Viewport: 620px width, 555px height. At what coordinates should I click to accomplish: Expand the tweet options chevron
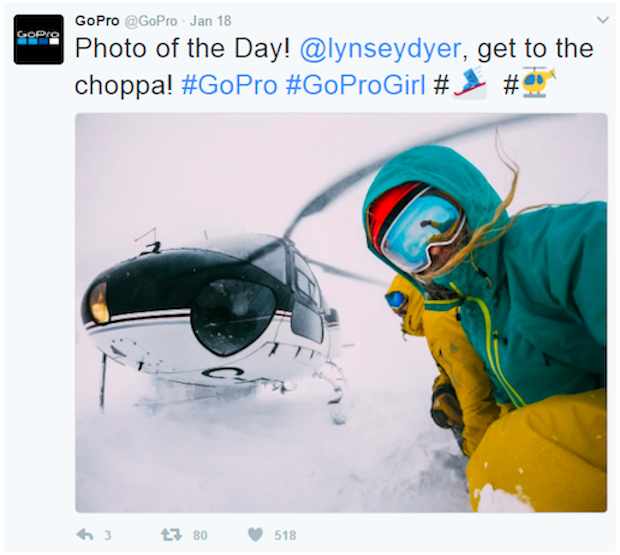point(602,20)
